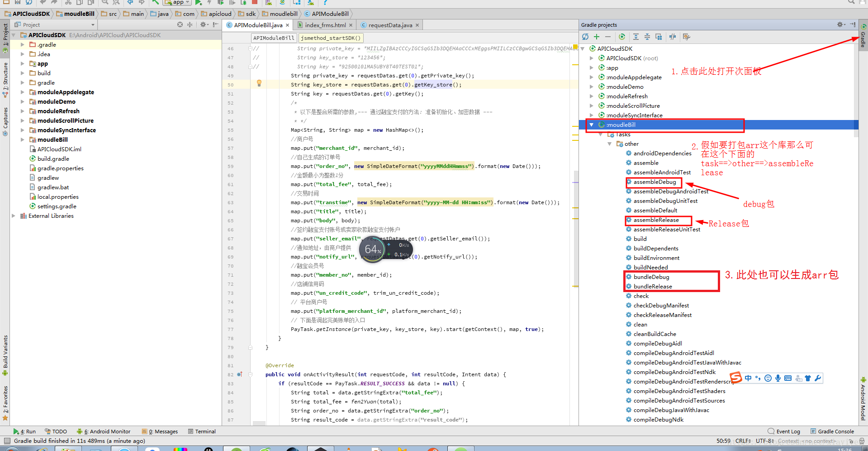Open Gradle panel gear options
This screenshot has width=868, height=451.
(841, 24)
